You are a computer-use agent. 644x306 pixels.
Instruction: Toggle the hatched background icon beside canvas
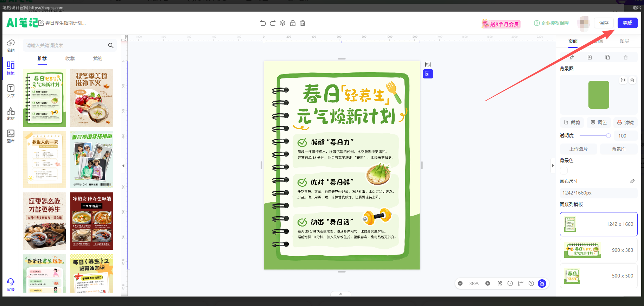(428, 64)
